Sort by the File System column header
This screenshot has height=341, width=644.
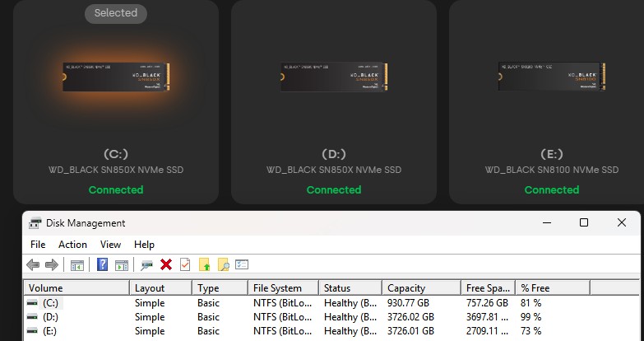pyautogui.click(x=284, y=288)
